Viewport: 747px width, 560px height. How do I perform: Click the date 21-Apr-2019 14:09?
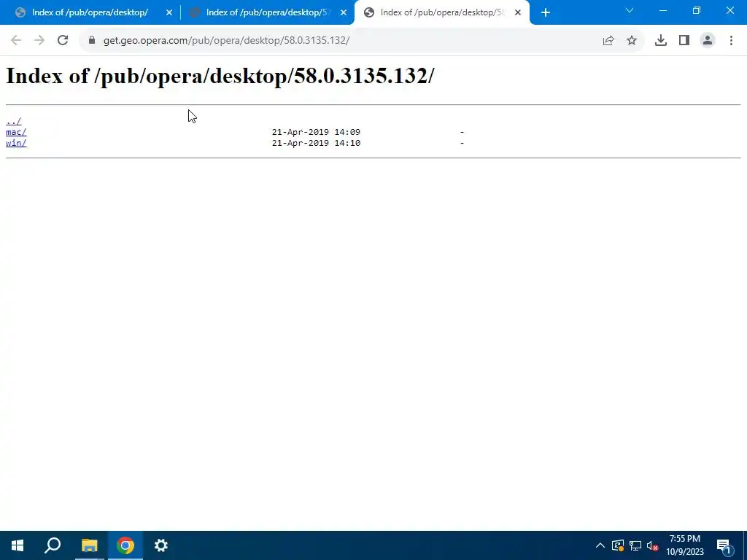coord(316,132)
